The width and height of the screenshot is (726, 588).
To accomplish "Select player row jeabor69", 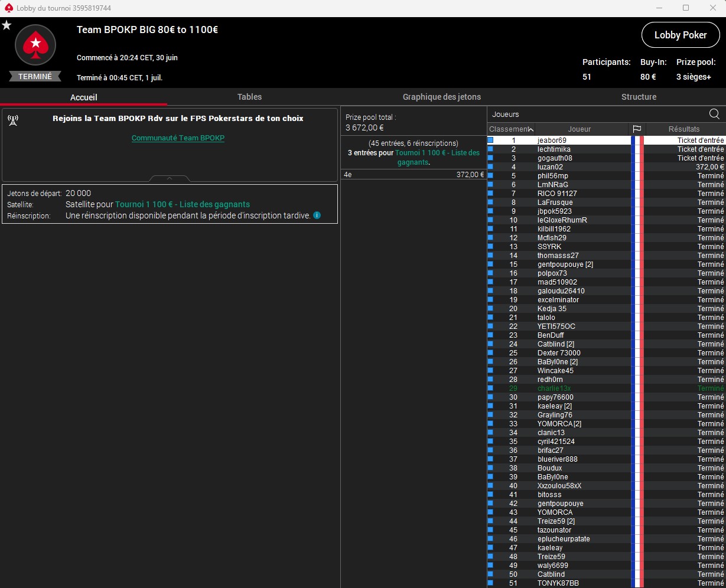I will (606, 140).
